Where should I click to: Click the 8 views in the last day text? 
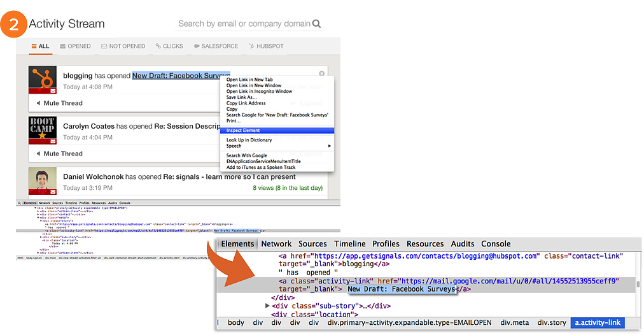(288, 188)
